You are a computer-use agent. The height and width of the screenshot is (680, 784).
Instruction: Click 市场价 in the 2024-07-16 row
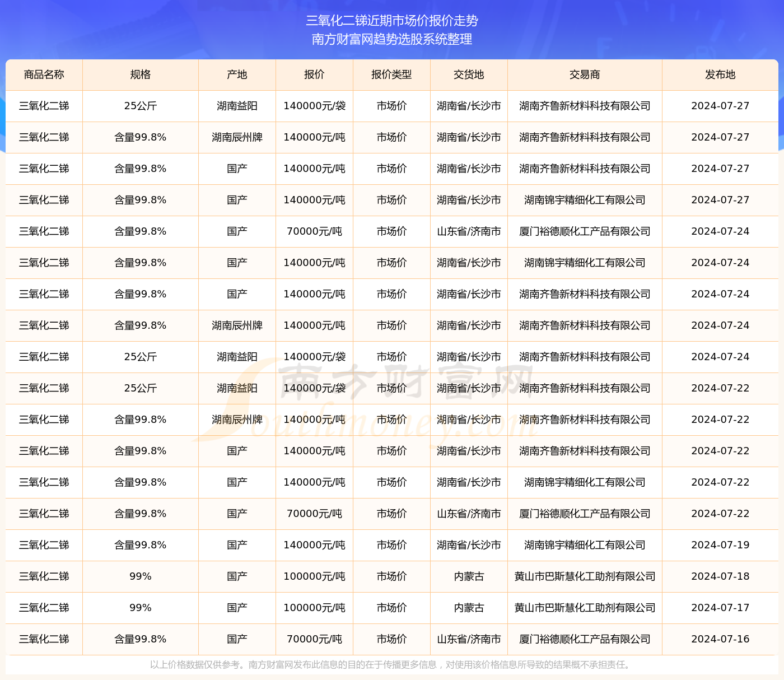pos(391,639)
